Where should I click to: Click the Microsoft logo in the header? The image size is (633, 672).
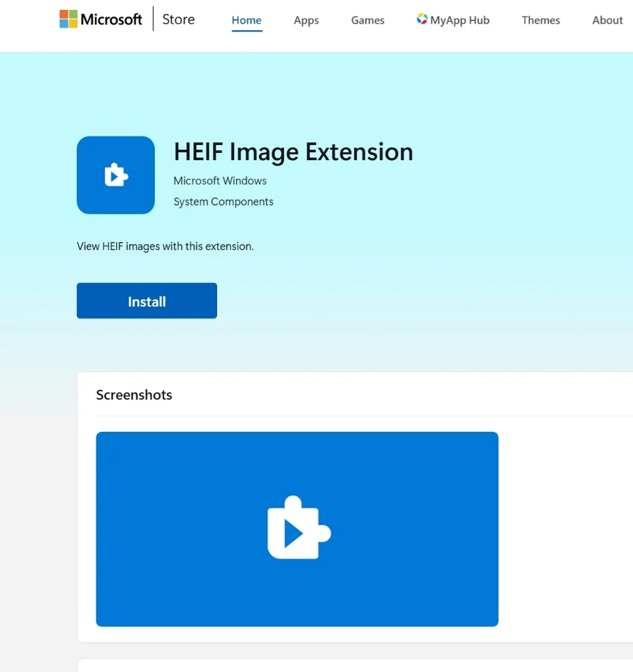pyautogui.click(x=101, y=19)
